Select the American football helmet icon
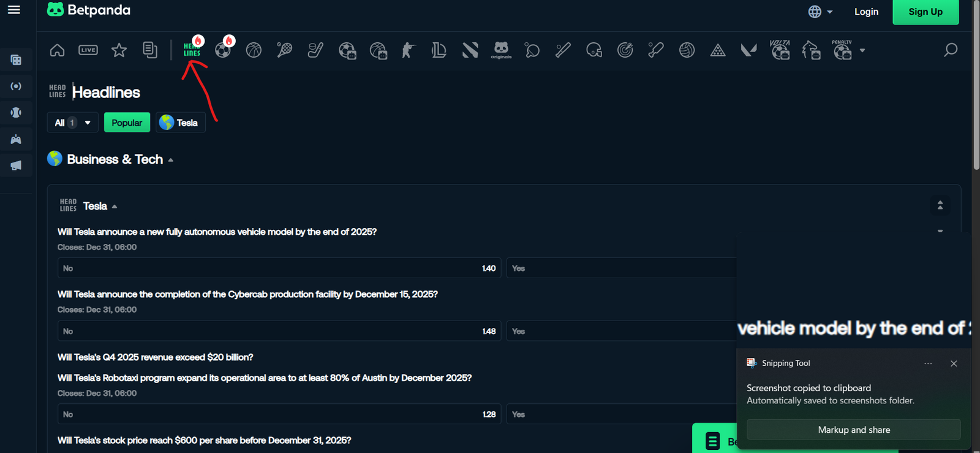 click(x=594, y=50)
